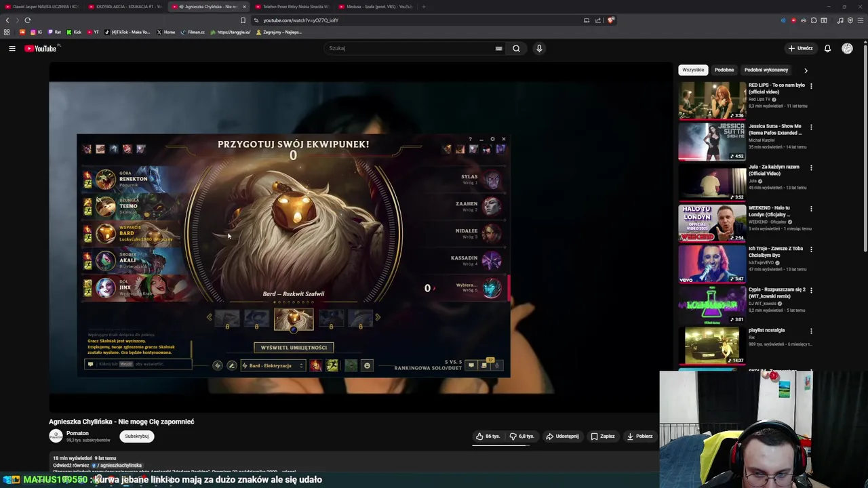Open options for RED LIPS video
The width and height of the screenshot is (868, 488).
[x=811, y=86]
